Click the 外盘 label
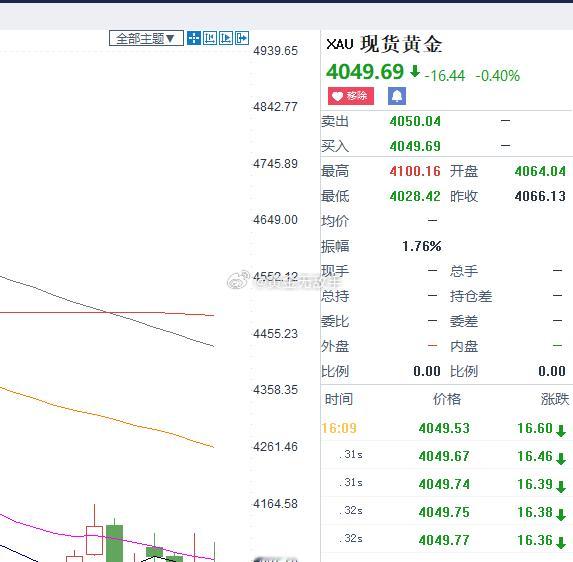573x562 pixels. 335,346
